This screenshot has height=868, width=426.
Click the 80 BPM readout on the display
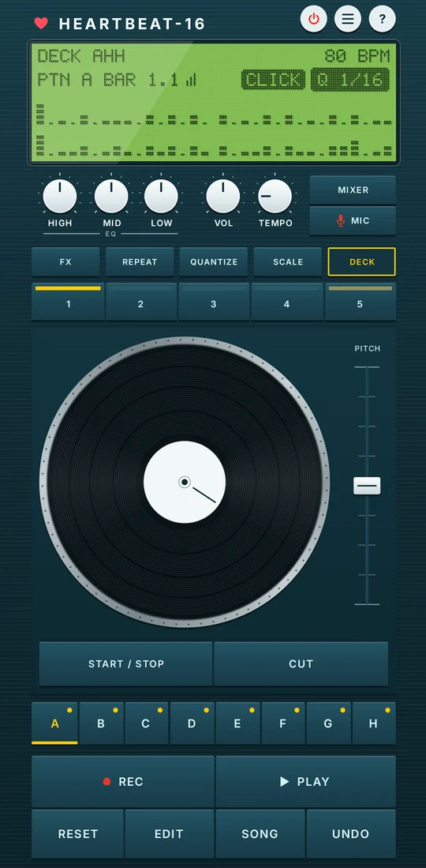357,56
